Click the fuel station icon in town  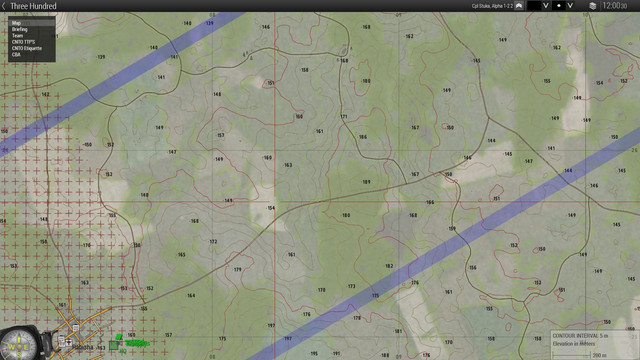point(62,341)
